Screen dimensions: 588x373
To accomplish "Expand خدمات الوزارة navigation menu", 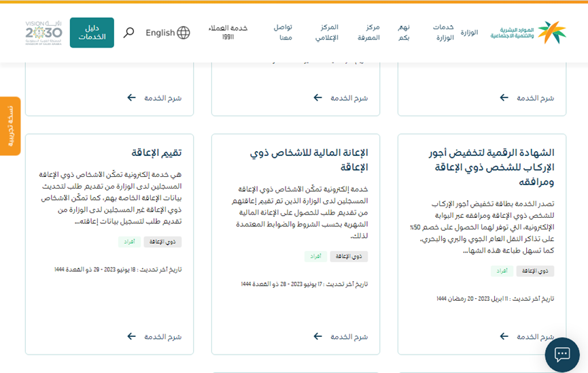I will 443,33.
